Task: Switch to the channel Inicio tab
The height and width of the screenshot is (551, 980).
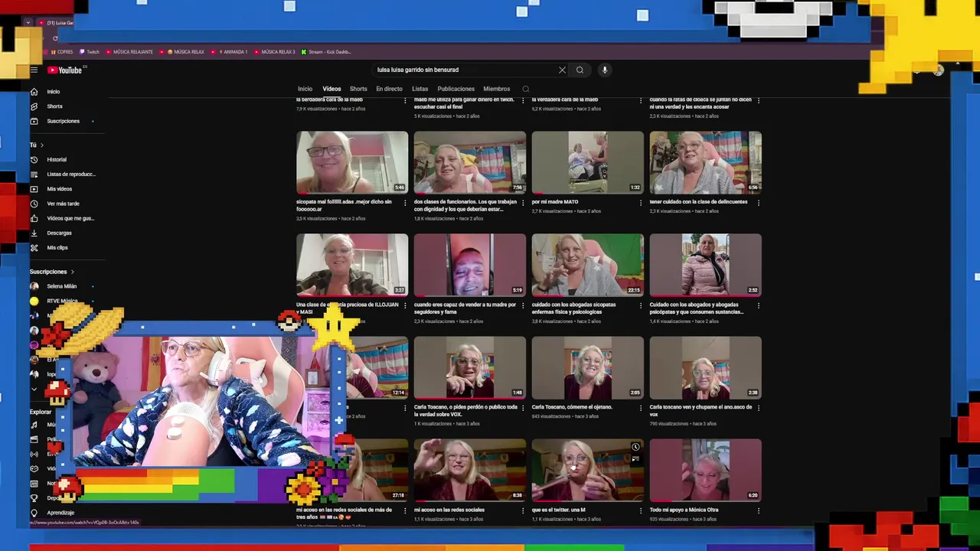Action: pyautogui.click(x=305, y=89)
